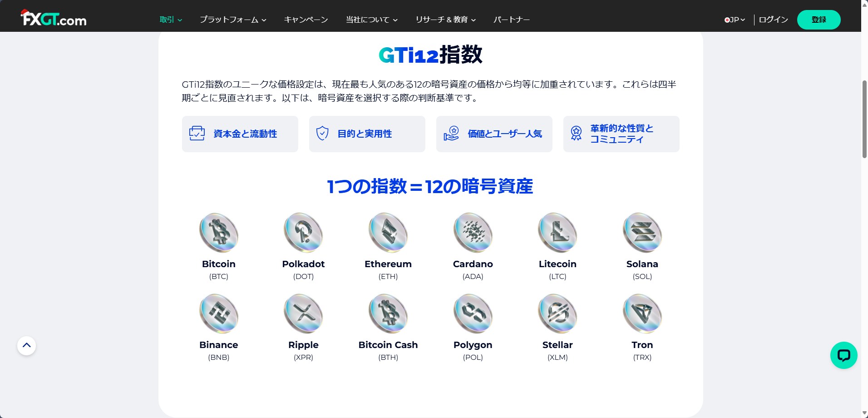Viewport: 868px width, 418px height.
Task: Click the award ribbon icon beside 革新的な性質とコミュニティ
Action: pos(576,133)
